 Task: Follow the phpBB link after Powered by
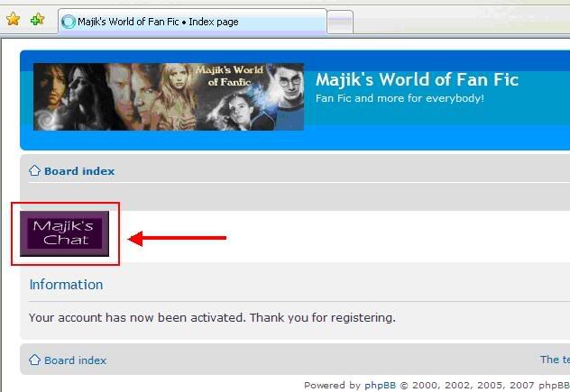tap(380, 385)
